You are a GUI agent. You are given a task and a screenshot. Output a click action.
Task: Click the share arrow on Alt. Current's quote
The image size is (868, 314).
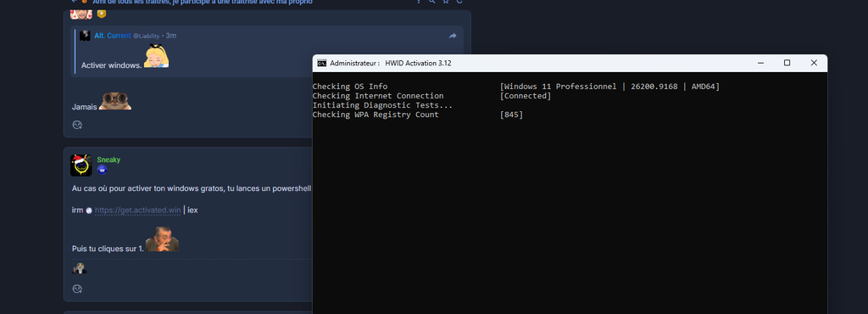[453, 36]
